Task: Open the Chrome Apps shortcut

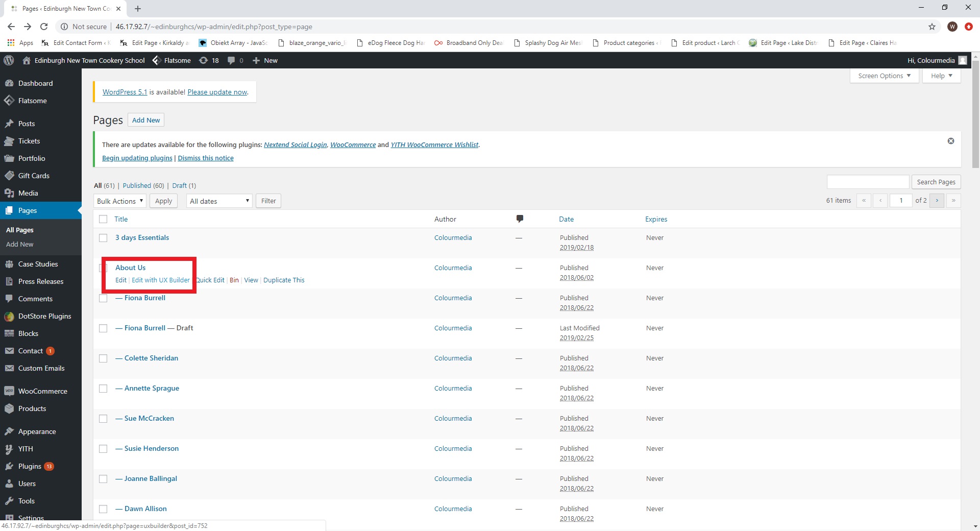Action: (20, 43)
